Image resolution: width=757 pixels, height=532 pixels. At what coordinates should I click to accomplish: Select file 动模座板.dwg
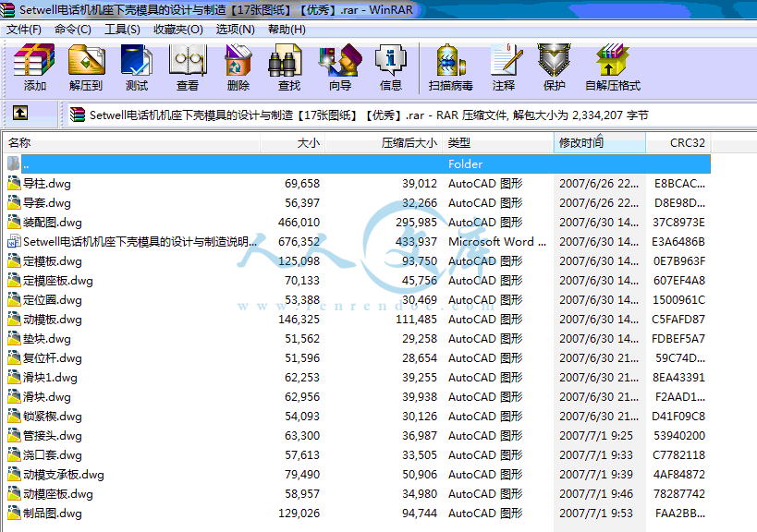[58, 493]
